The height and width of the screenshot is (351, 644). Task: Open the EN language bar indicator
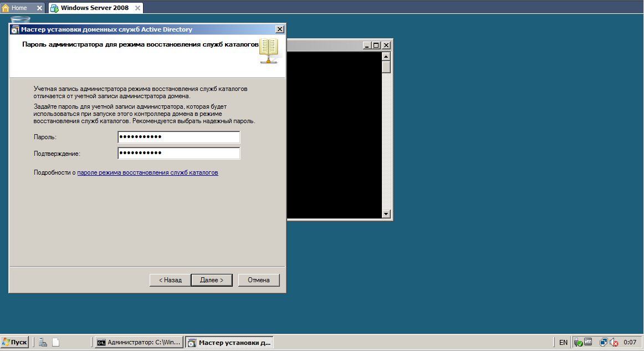pos(563,342)
